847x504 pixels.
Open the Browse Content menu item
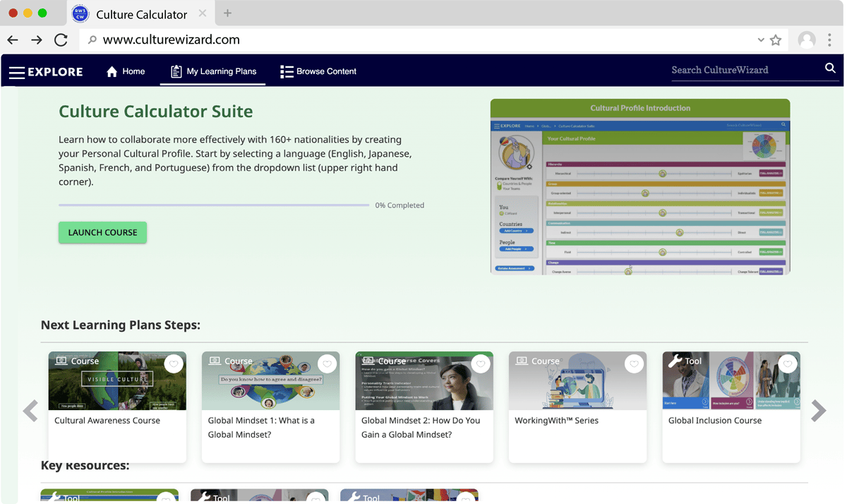318,71
